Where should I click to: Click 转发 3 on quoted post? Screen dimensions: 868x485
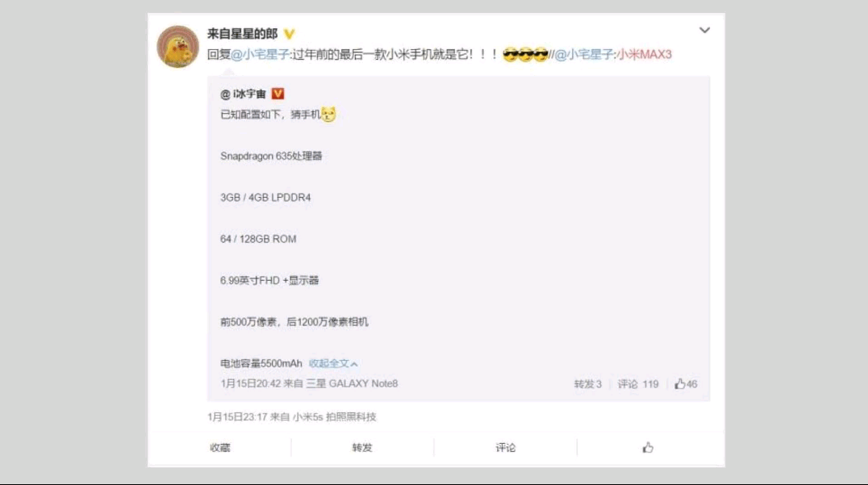588,384
